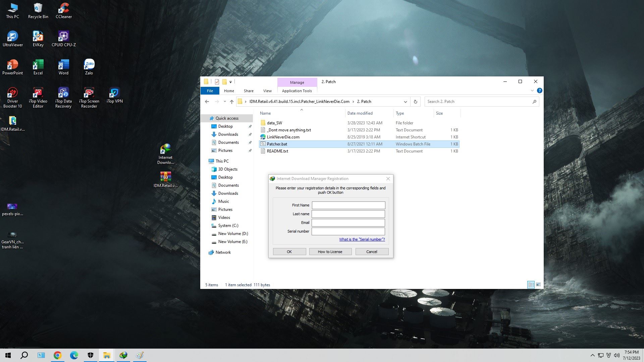Click Microsoft Edge in the taskbar
Screen dimensions: 644x362
(x=74, y=355)
